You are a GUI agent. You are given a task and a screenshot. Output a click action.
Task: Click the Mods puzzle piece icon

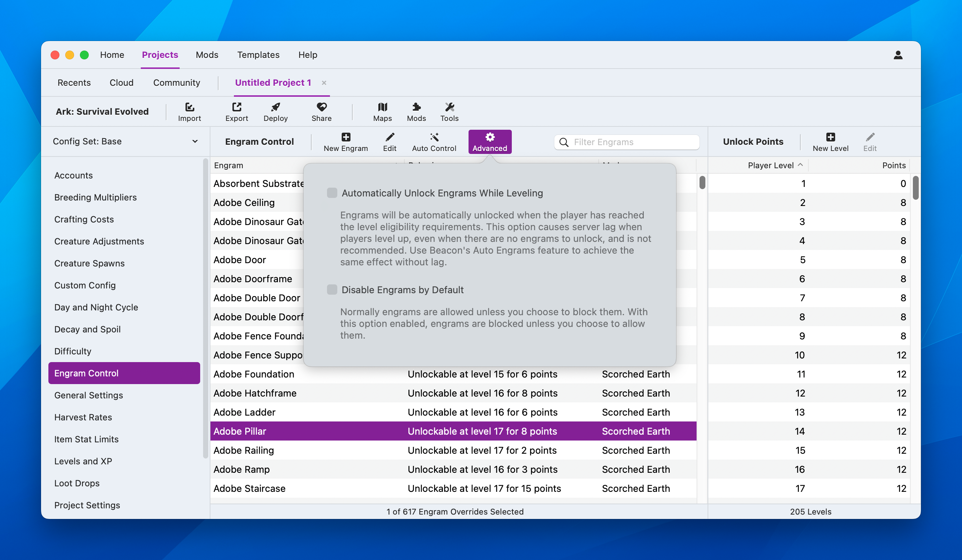coord(416,107)
